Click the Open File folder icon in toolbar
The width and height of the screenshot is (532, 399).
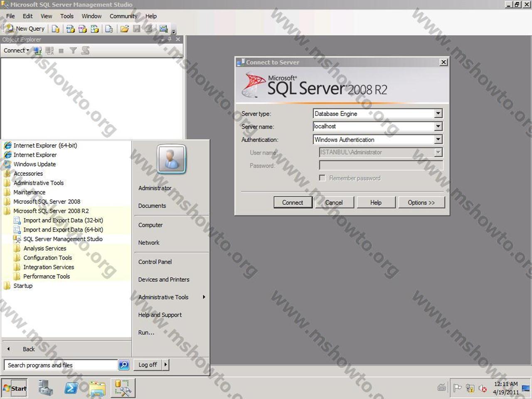[124, 29]
